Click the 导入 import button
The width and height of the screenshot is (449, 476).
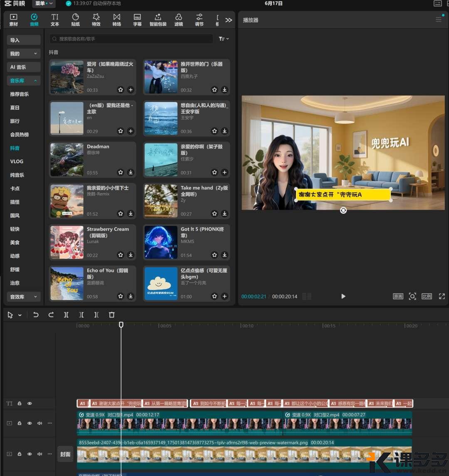(24, 40)
